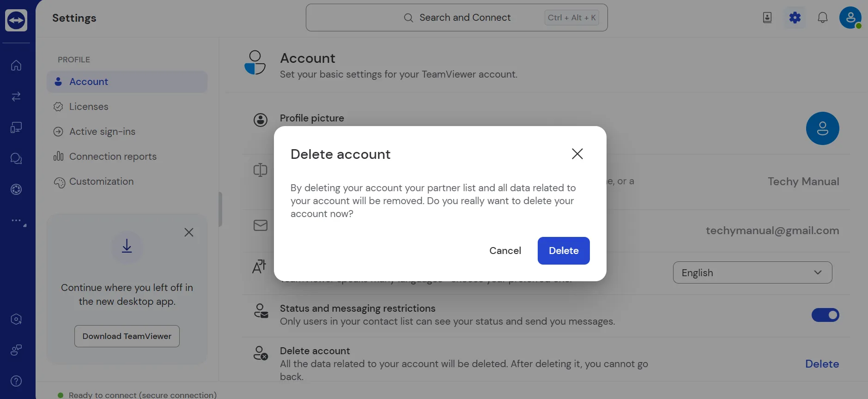Viewport: 868px width, 399px height.
Task: Open the Remote Management globe icon
Action: (x=16, y=189)
